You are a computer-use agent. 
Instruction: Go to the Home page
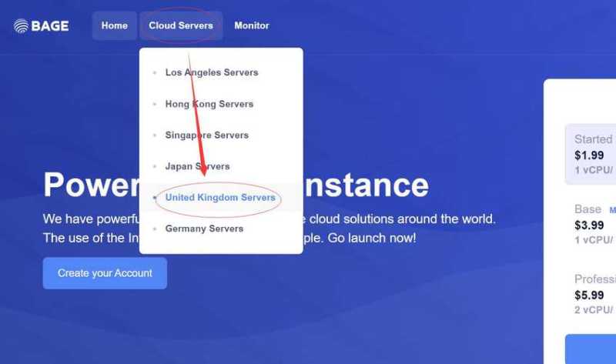pos(114,25)
